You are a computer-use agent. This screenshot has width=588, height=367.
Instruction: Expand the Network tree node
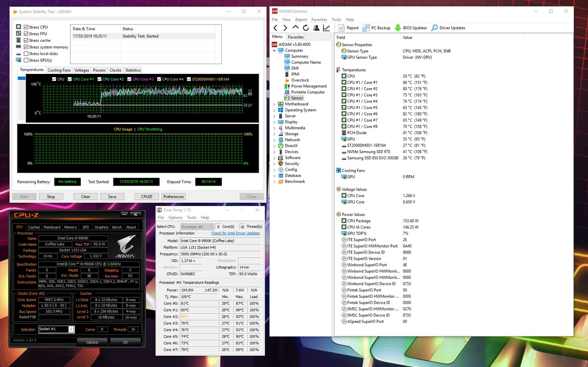point(274,140)
